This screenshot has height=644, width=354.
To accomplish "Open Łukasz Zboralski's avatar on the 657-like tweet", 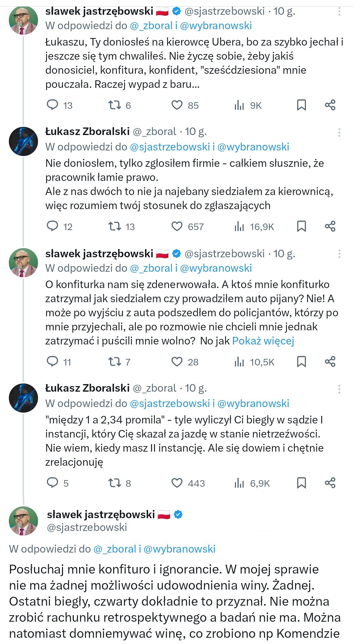I will tap(23, 141).
